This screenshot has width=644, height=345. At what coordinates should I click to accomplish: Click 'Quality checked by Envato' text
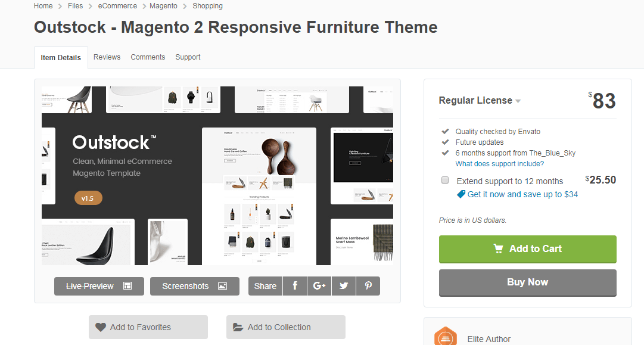point(498,132)
